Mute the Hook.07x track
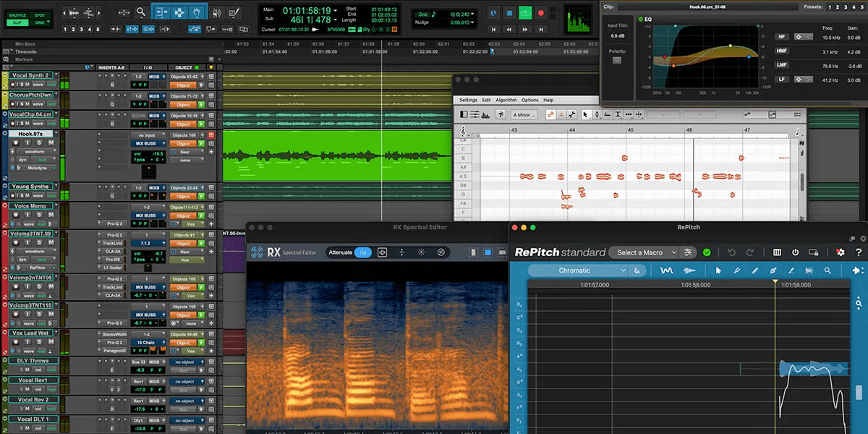This screenshot has width=868, height=434. coord(51,142)
